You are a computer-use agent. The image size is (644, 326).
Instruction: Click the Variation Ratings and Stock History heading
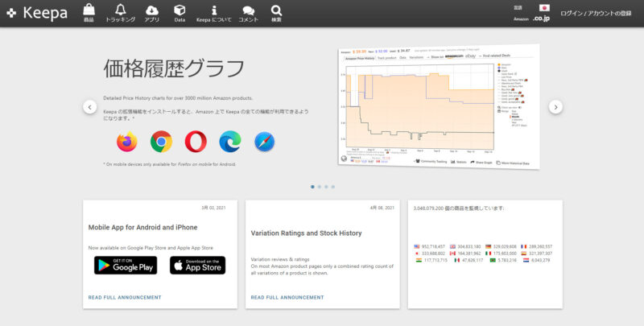307,233
